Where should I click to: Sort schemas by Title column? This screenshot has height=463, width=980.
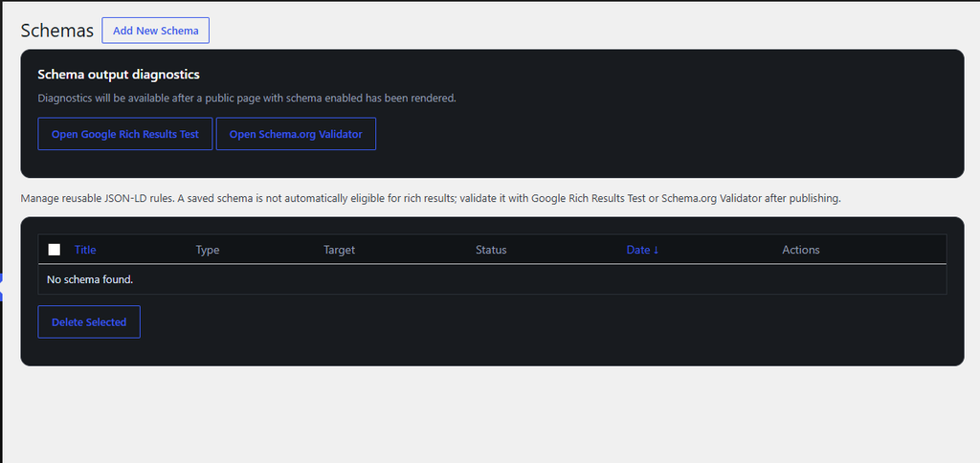coord(85,250)
